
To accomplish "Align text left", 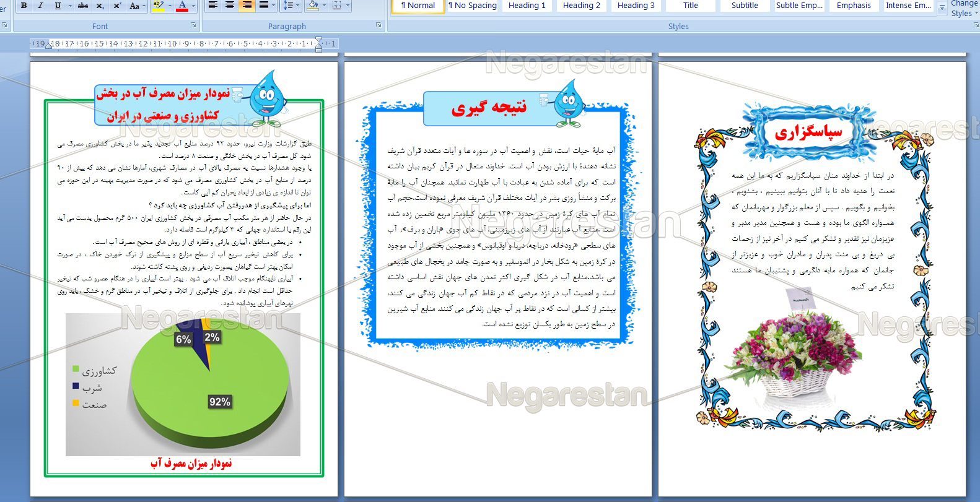I will coord(213,6).
